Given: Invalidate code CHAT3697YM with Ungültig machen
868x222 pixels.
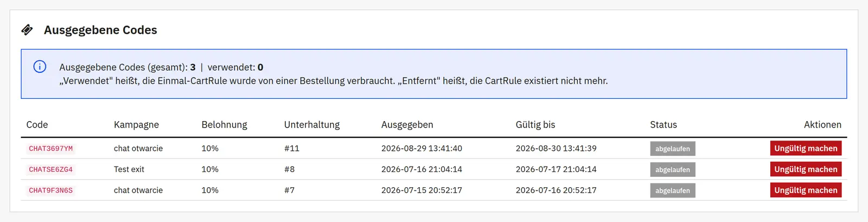Looking at the screenshot, I should click(806, 148).
